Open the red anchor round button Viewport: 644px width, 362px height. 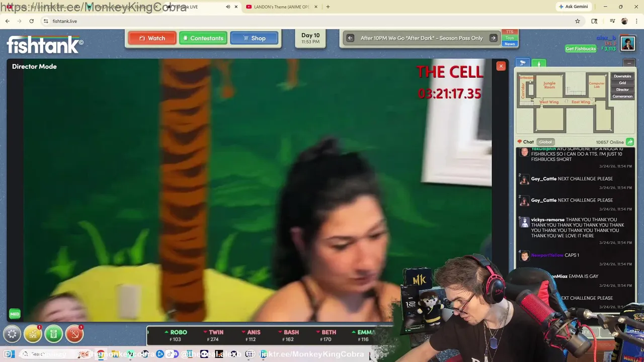pyautogui.click(x=74, y=333)
